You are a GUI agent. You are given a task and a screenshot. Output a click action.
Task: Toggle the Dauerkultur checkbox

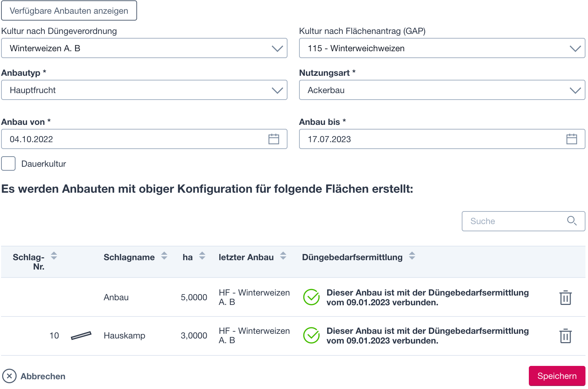pyautogui.click(x=8, y=163)
